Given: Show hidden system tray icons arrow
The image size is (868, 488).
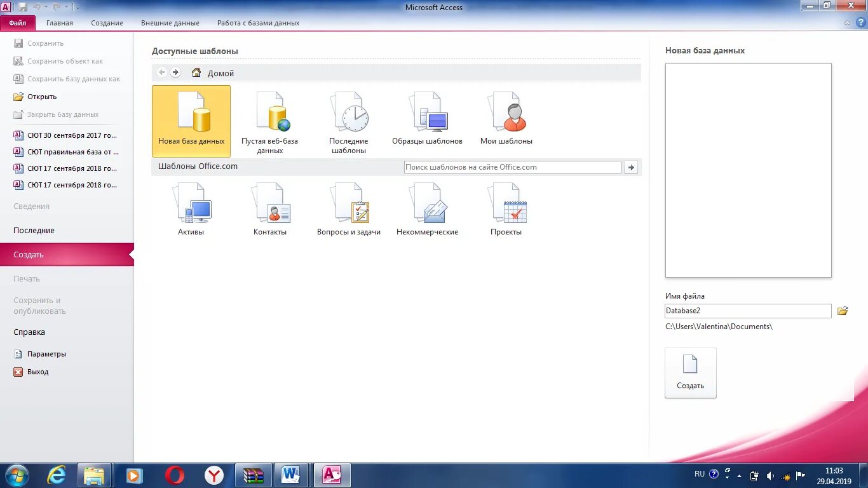Looking at the screenshot, I should pos(738,475).
